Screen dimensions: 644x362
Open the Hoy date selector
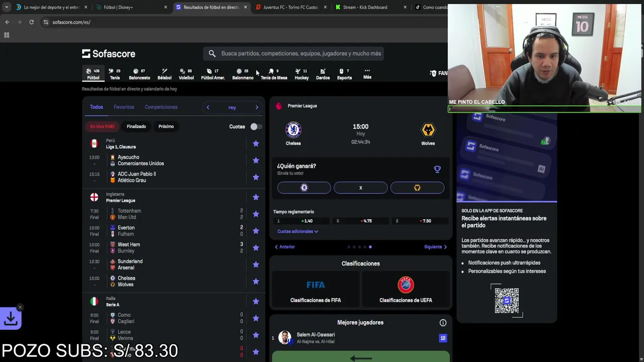(x=232, y=108)
